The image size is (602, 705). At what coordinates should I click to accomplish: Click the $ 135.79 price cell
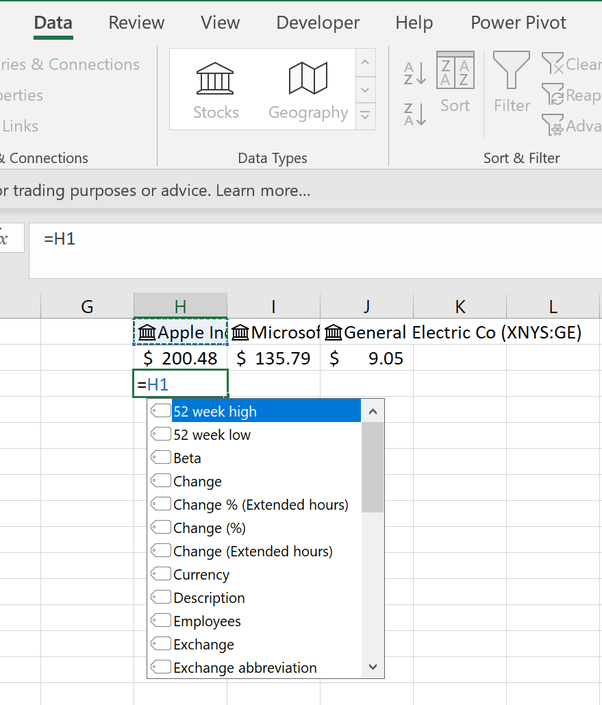tap(274, 358)
